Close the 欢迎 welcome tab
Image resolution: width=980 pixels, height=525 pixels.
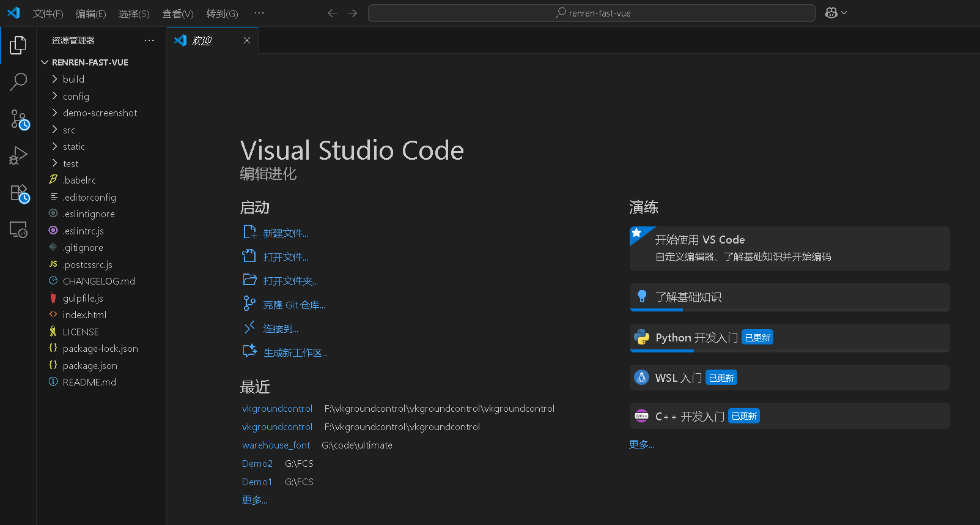pyautogui.click(x=247, y=40)
